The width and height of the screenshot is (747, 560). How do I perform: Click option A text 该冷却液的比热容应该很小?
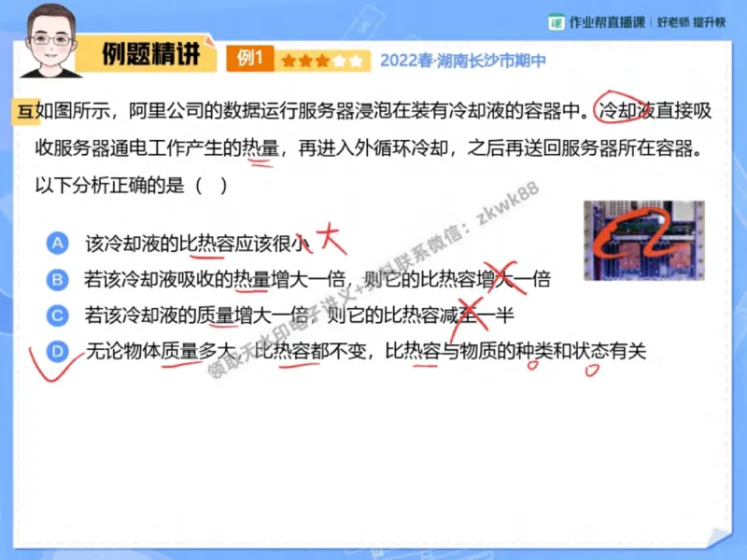point(198,244)
